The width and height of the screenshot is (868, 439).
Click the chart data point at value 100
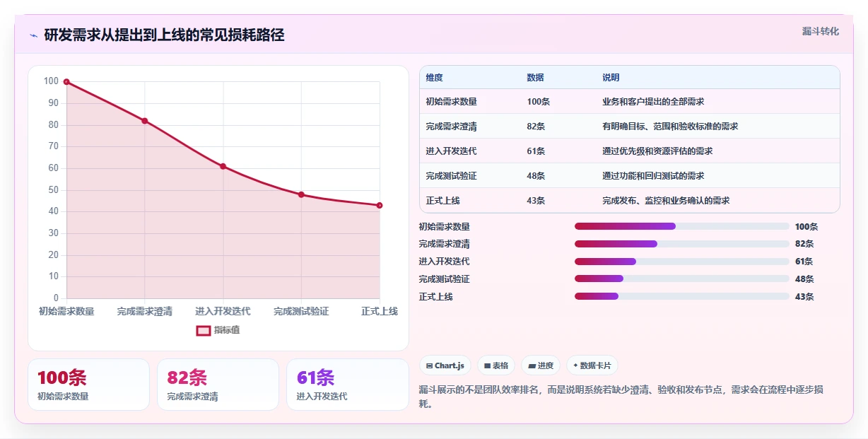(66, 82)
